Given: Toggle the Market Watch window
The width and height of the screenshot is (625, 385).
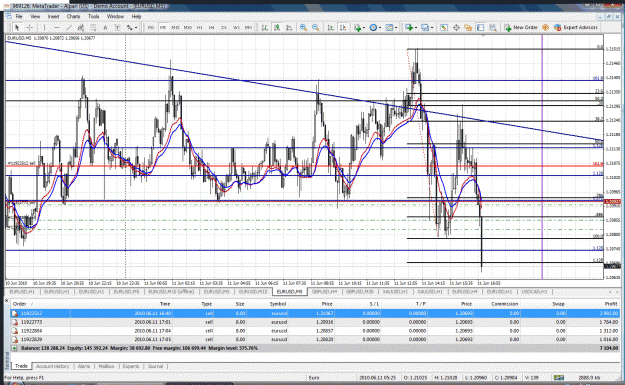Looking at the screenshot, I should (x=444, y=28).
